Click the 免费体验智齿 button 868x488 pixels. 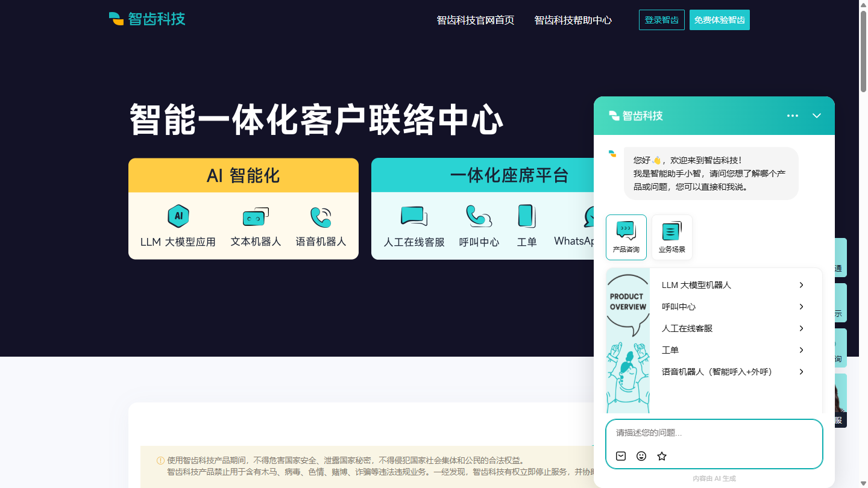720,20
